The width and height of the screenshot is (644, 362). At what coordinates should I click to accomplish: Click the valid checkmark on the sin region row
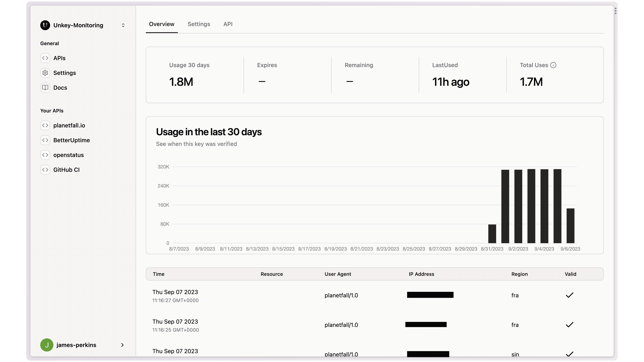click(569, 354)
